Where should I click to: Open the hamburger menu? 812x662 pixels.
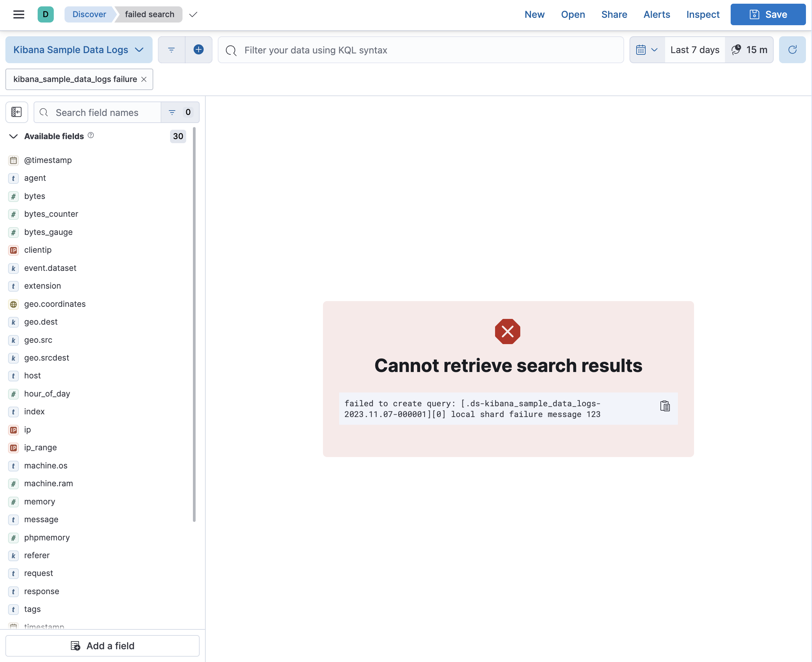point(19,15)
